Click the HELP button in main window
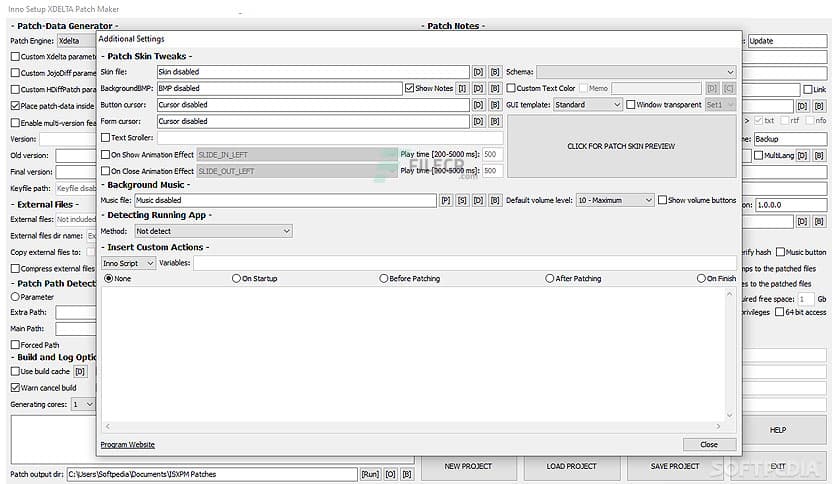836x484 pixels. (x=777, y=430)
